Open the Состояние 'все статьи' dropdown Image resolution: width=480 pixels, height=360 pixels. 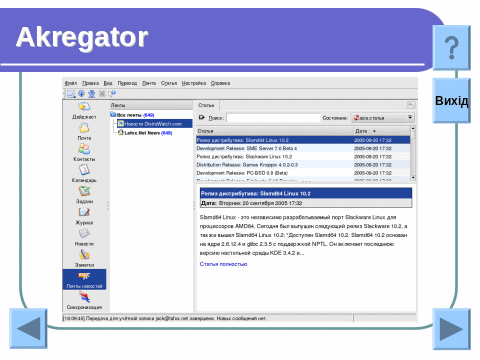pos(383,118)
